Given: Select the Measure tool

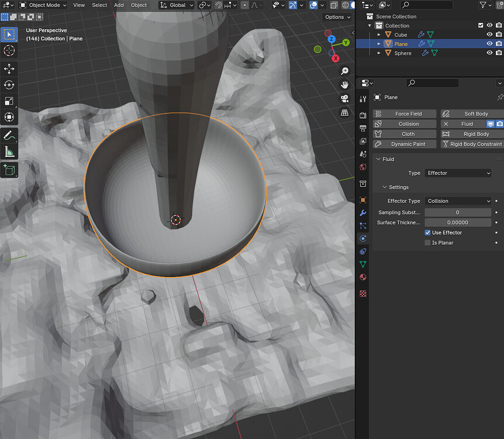Looking at the screenshot, I should (x=9, y=152).
